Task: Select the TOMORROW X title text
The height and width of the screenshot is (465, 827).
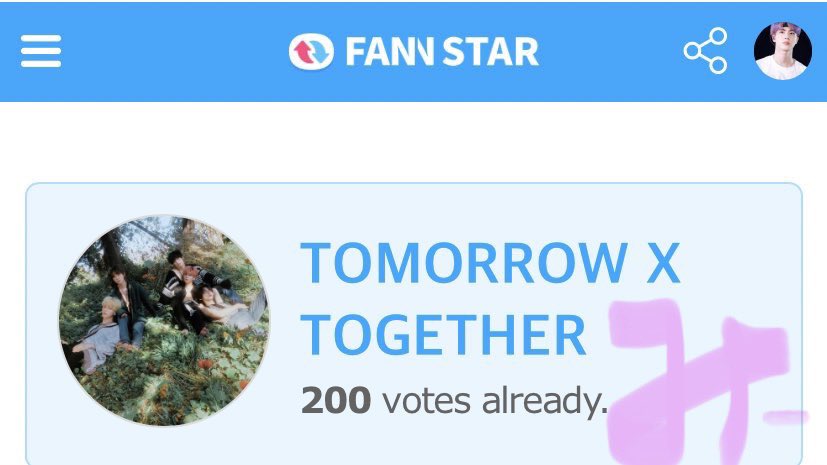Action: tap(490, 263)
